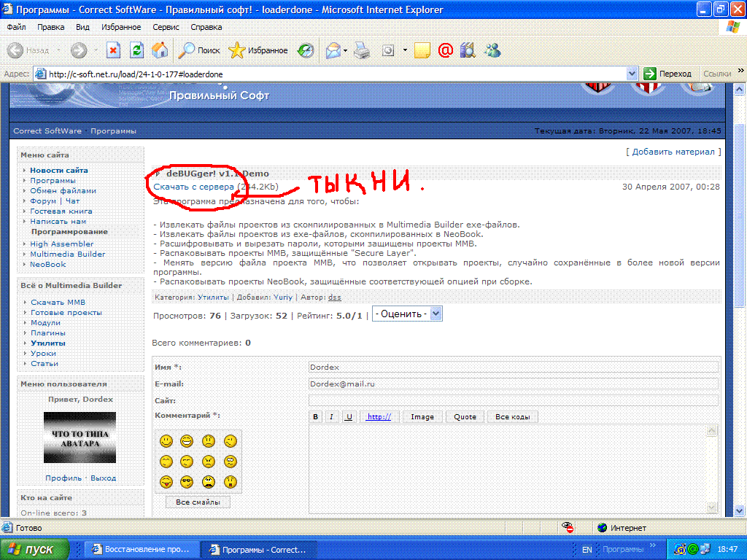Refresh the page with the green arrows icon

click(x=136, y=50)
